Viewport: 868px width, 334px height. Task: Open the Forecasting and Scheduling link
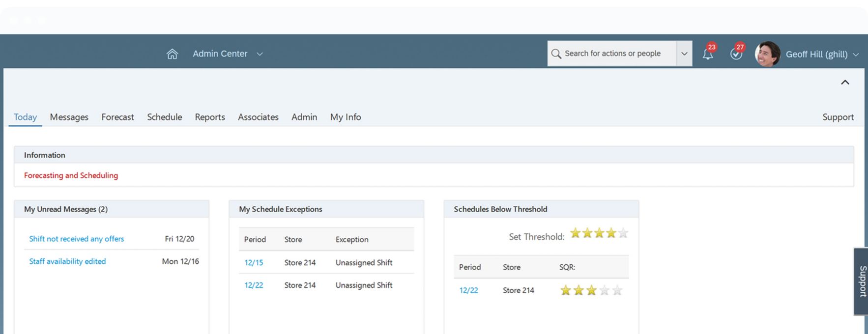click(71, 175)
